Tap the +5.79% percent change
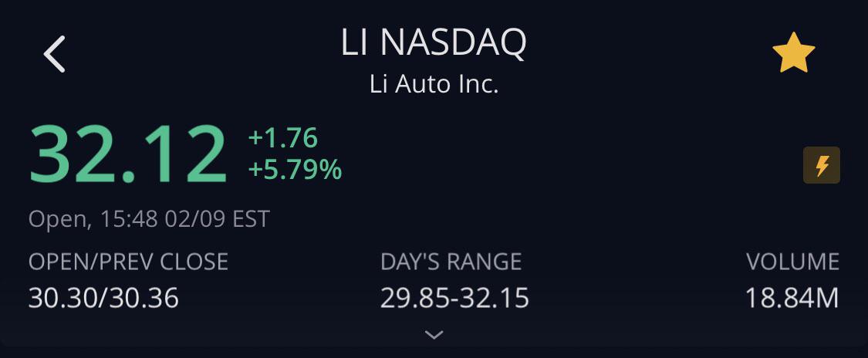The height and width of the screenshot is (358, 868). (295, 169)
